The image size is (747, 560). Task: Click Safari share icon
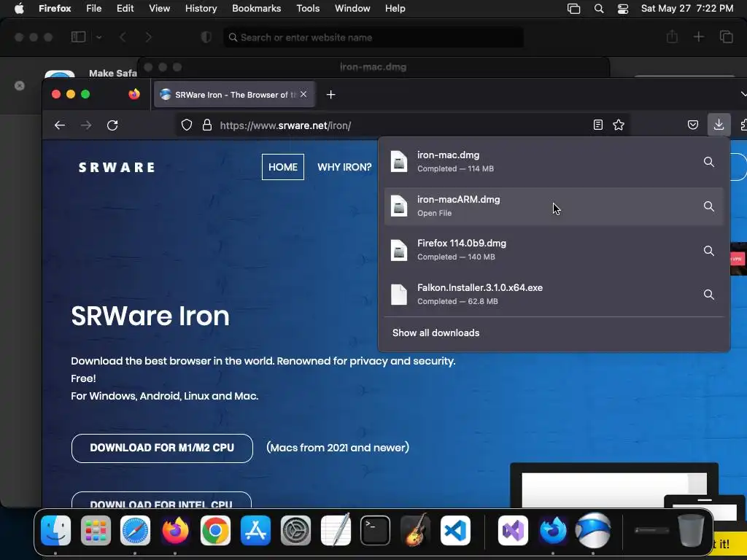tap(672, 36)
